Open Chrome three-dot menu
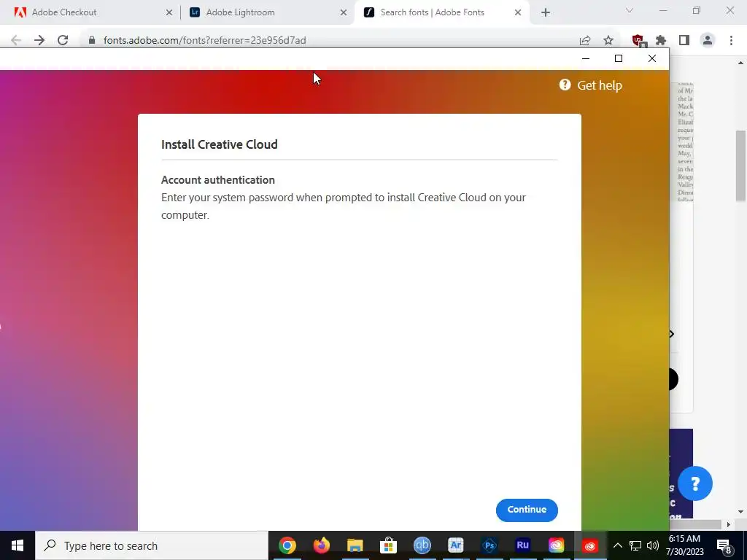 (x=731, y=41)
